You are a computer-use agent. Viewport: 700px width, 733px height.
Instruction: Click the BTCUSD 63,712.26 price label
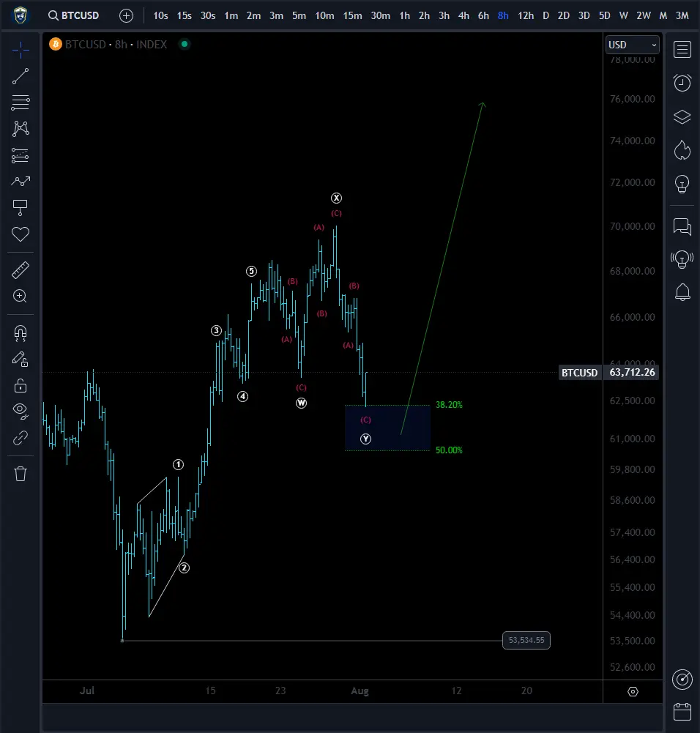[609, 373]
